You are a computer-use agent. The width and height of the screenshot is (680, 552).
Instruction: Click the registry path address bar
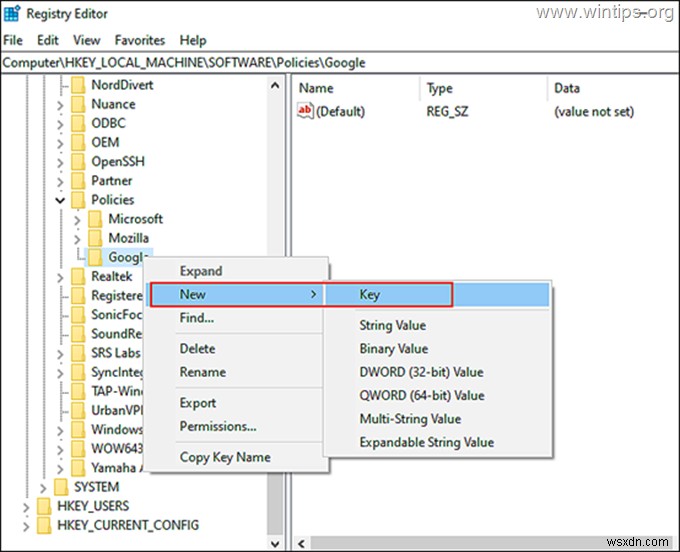pos(340,63)
